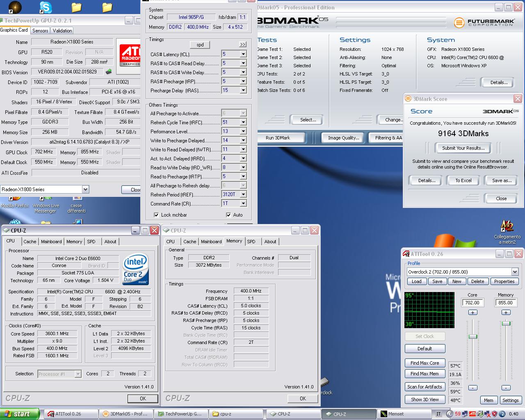Click Show 3D View button
The height and width of the screenshot is (420, 525).
(x=425, y=399)
